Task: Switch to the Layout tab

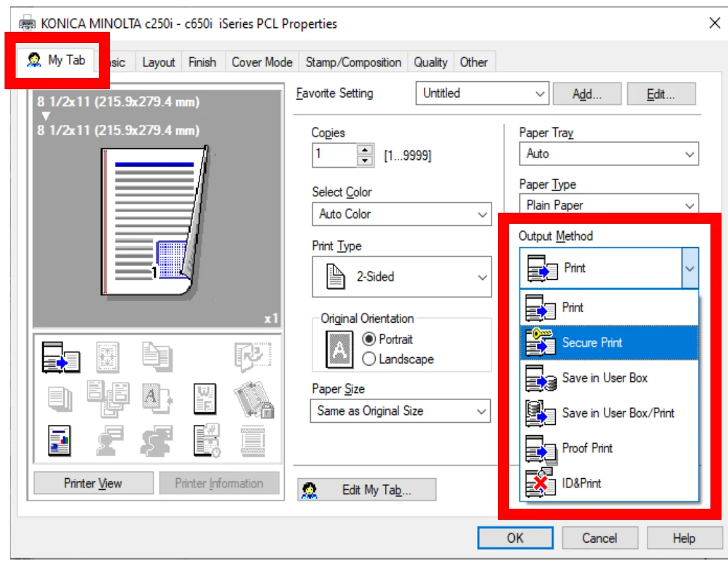Action: 159,62
